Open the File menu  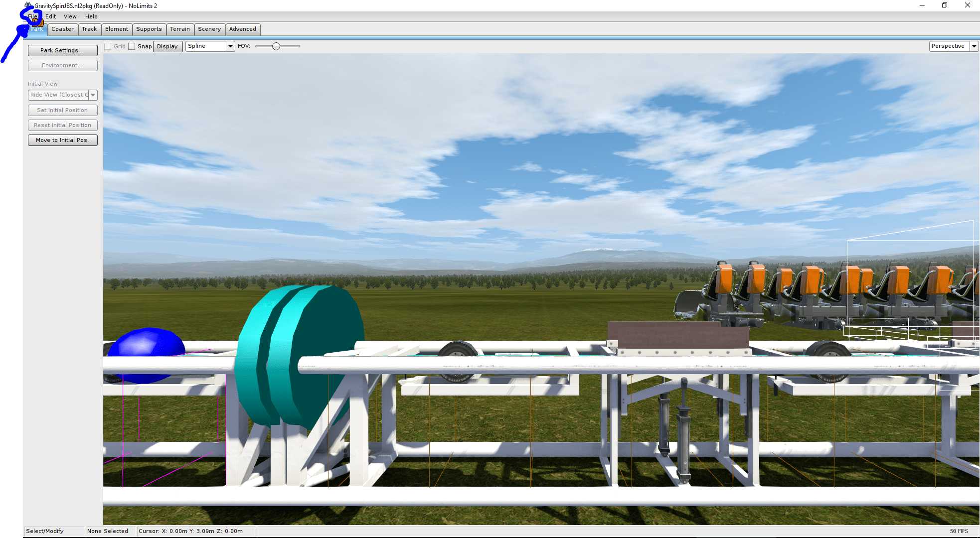tap(33, 16)
